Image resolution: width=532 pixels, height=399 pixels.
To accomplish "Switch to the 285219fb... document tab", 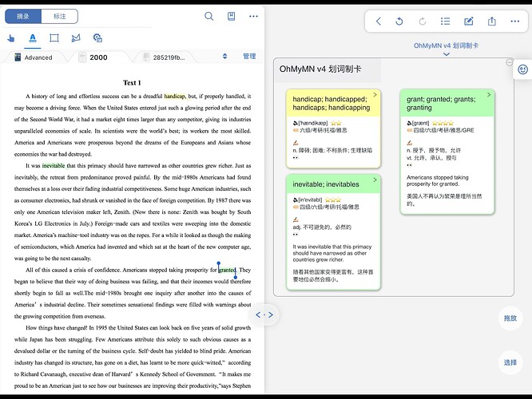I will pyautogui.click(x=164, y=57).
